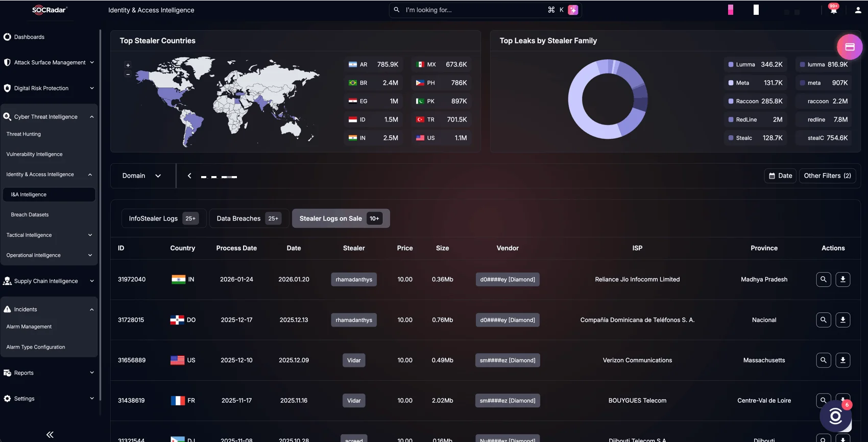The width and height of the screenshot is (868, 442).
Task: Click the pink floating card button
Action: pyautogui.click(x=850, y=47)
